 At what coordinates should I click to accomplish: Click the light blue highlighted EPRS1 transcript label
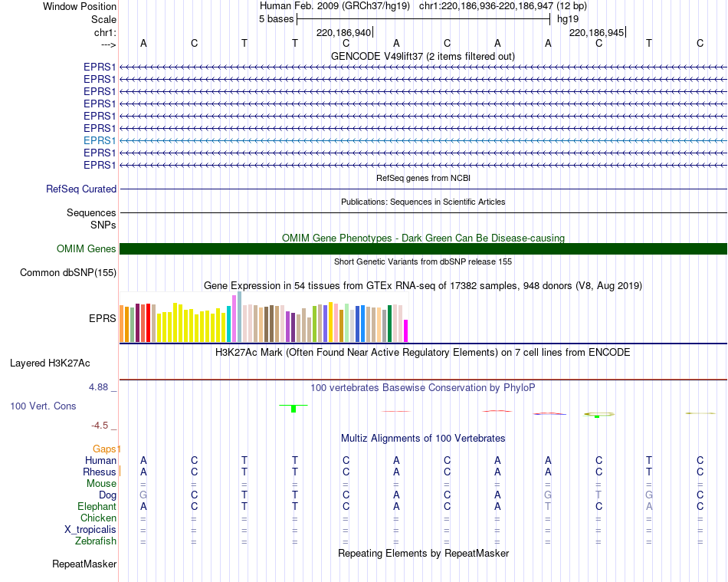pyautogui.click(x=100, y=140)
